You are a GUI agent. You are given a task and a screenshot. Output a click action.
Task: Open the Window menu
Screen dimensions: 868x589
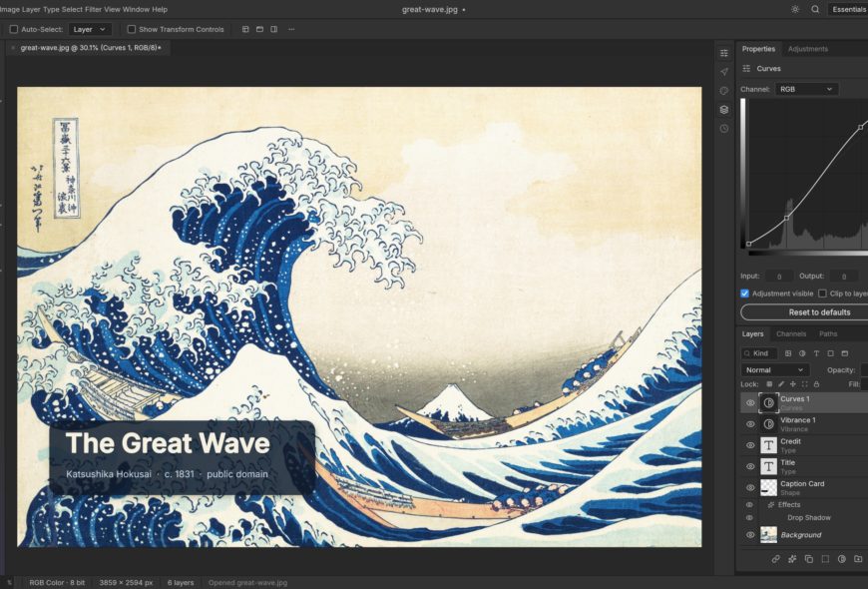pyautogui.click(x=136, y=9)
